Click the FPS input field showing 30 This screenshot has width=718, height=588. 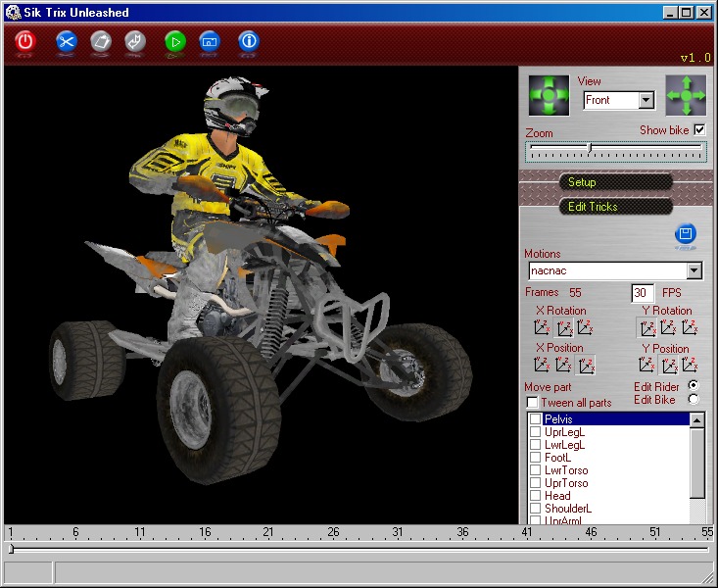pos(642,292)
